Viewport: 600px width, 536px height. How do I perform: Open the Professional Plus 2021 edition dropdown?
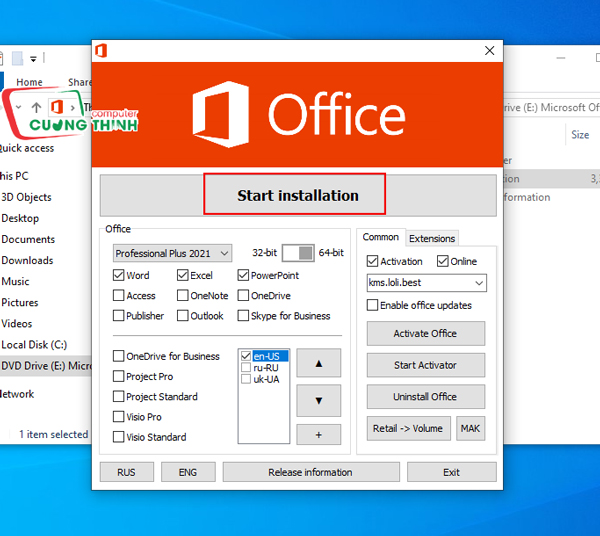click(172, 253)
